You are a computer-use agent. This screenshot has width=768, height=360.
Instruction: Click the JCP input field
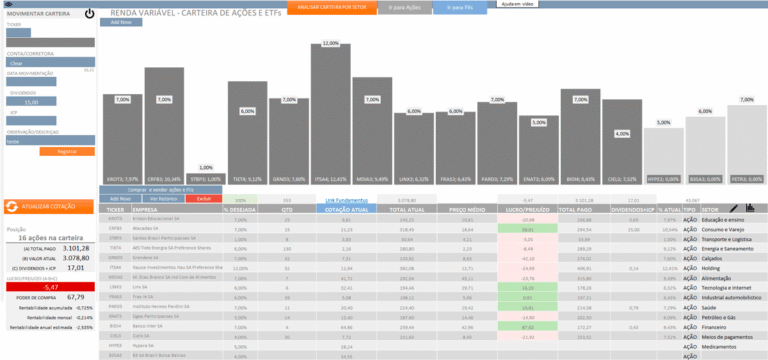point(31,120)
